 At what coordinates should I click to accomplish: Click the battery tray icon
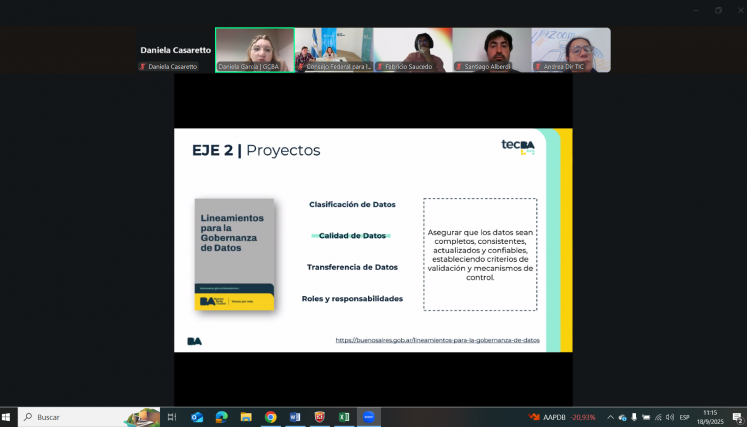(x=646, y=417)
